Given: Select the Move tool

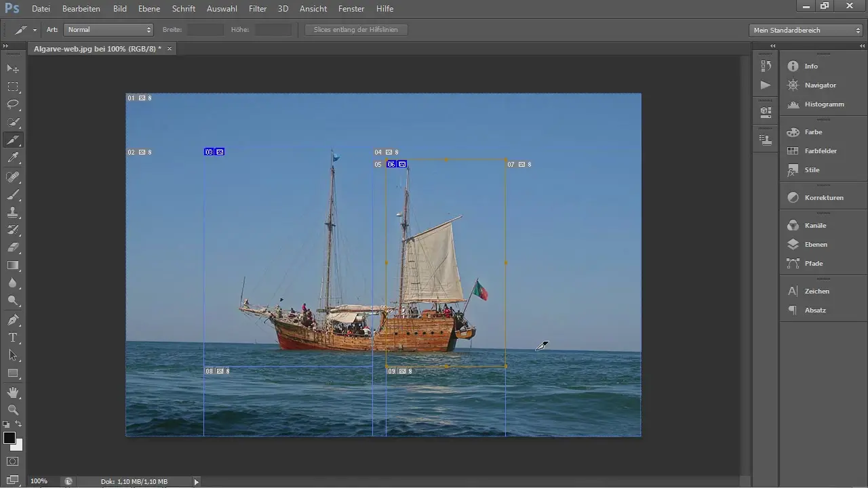Looking at the screenshot, I should point(13,69).
